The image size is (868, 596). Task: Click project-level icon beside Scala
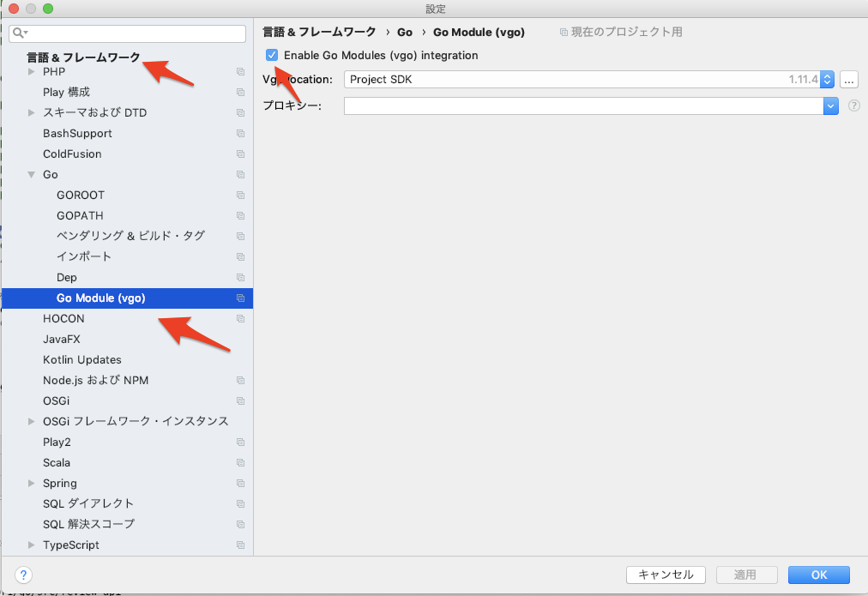click(x=240, y=462)
